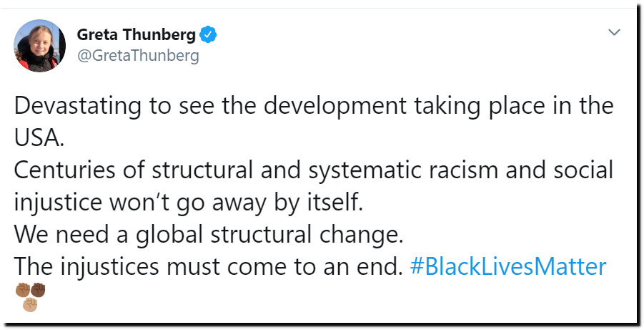Click the Greta Thunberg display name
Screen dimensions: 644x330
tap(136, 34)
